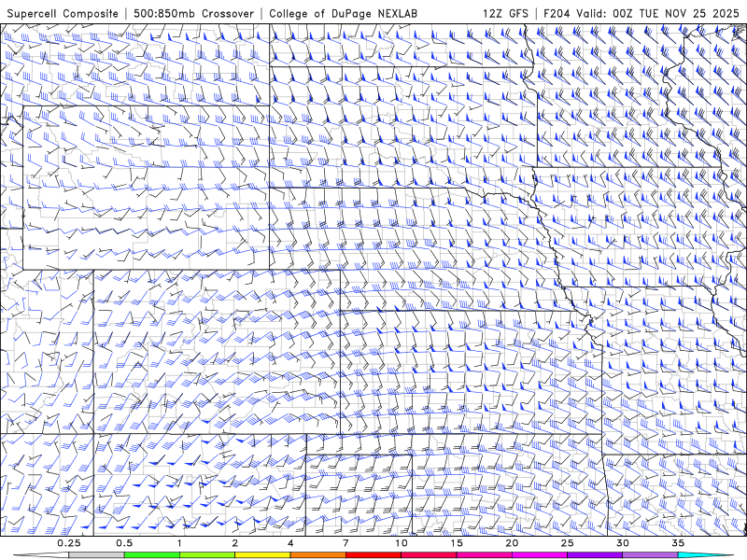Click the legend value 15
The width and height of the screenshot is (747, 560).
tap(457, 543)
